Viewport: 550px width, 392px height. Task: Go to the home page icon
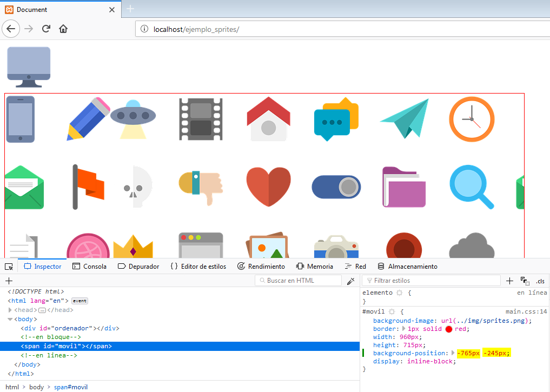pyautogui.click(x=63, y=29)
